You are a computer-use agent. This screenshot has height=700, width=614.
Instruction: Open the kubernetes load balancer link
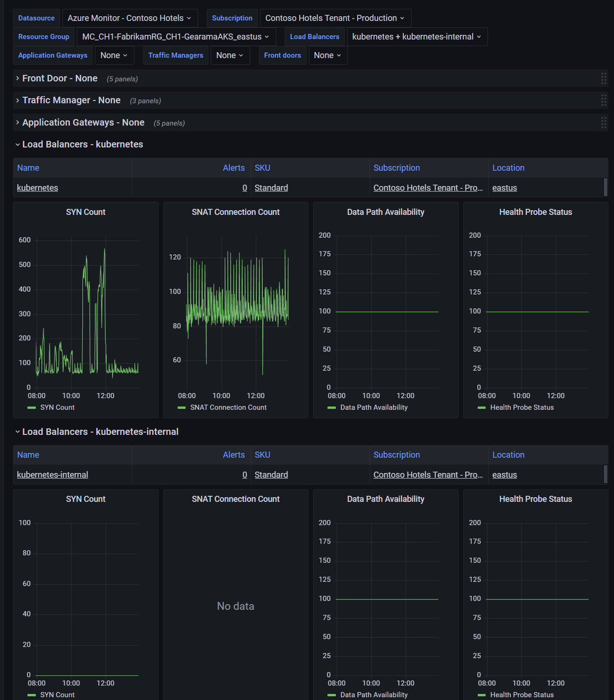coord(38,188)
